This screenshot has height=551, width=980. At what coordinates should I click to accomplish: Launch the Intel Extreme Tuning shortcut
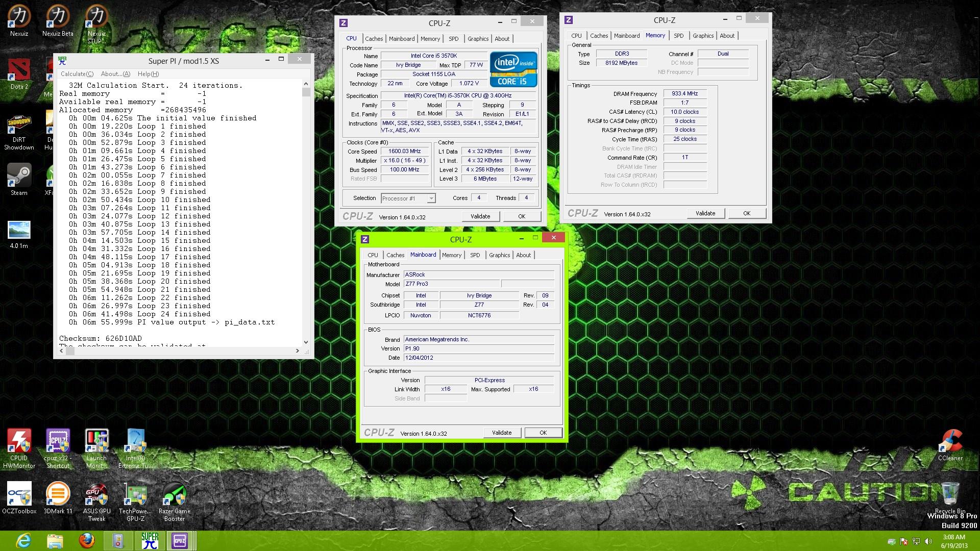(135, 449)
